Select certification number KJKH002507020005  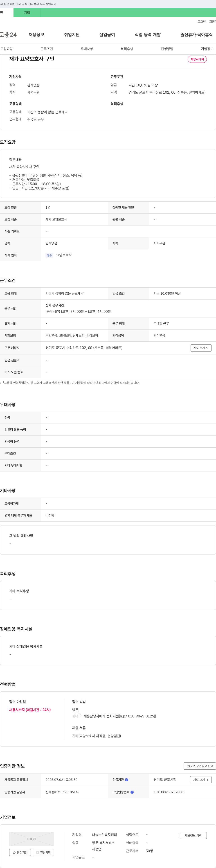[x=169, y=792]
